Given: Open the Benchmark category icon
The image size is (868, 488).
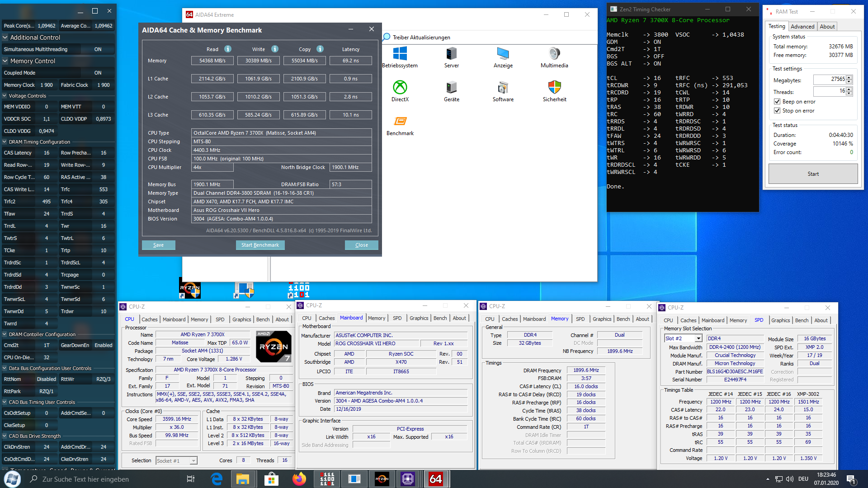Looking at the screenshot, I should (400, 121).
